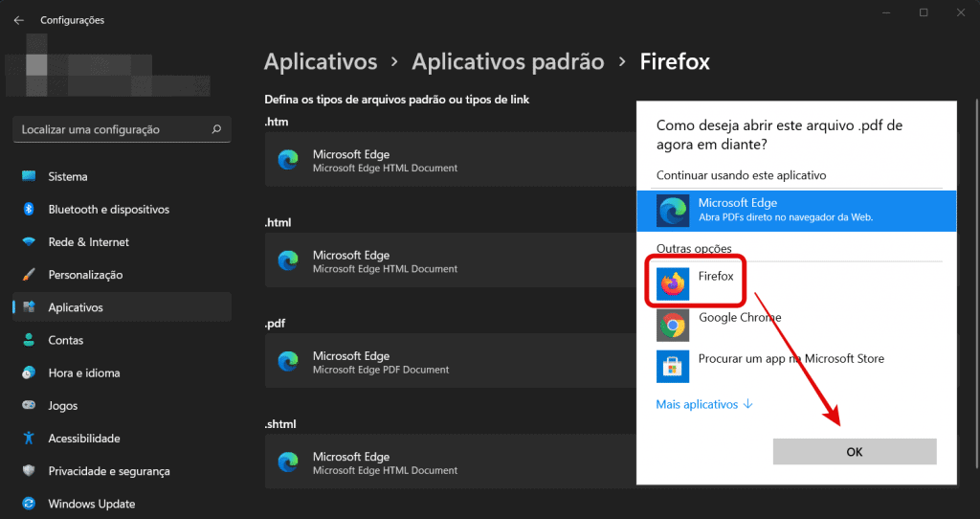Screen dimensions: 980x519
Task: Open Hora e idioma settings
Action: point(122,372)
